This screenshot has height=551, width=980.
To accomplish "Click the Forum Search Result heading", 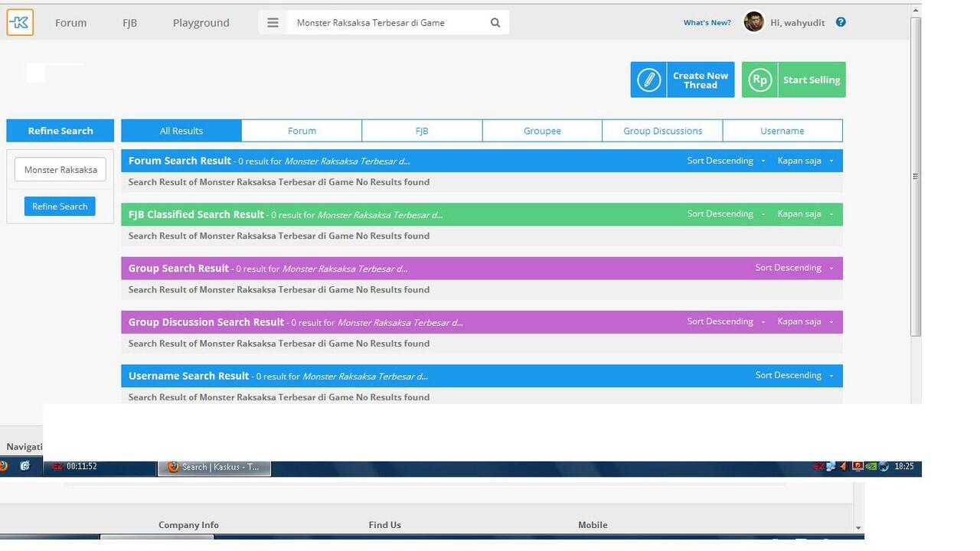I will point(180,161).
